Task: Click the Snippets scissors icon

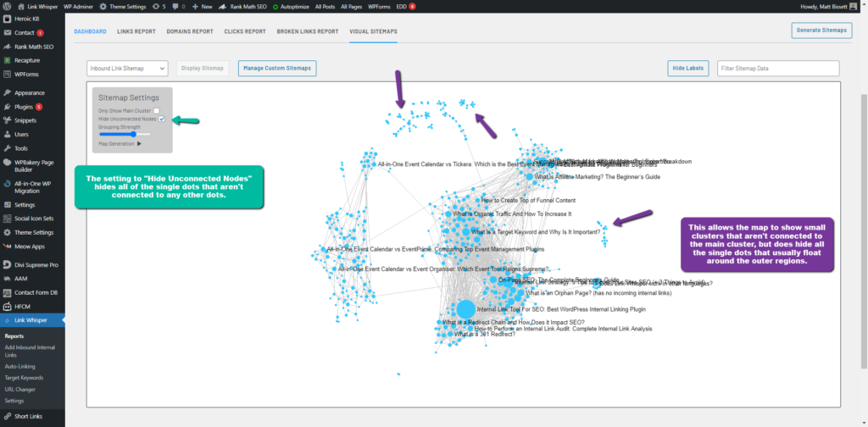Action: [7, 120]
